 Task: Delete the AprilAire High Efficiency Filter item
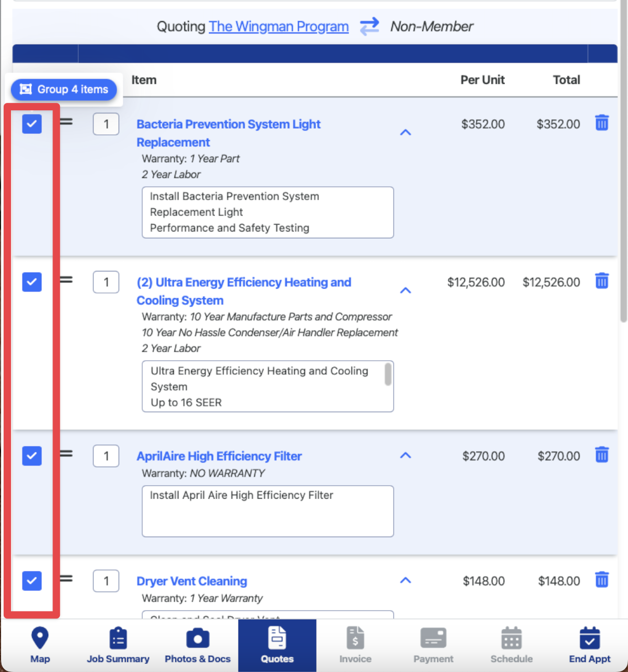(602, 455)
